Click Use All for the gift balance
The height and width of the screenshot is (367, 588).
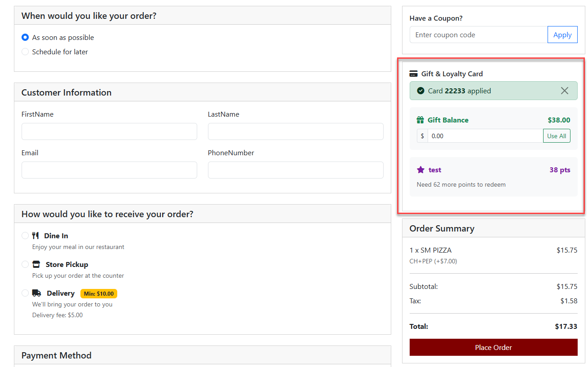[556, 136]
